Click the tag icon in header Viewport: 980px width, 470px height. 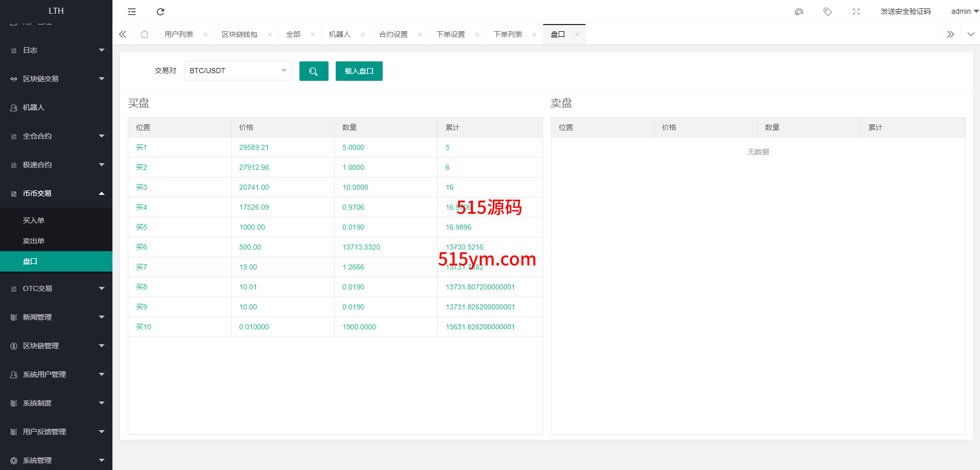[x=828, y=12]
